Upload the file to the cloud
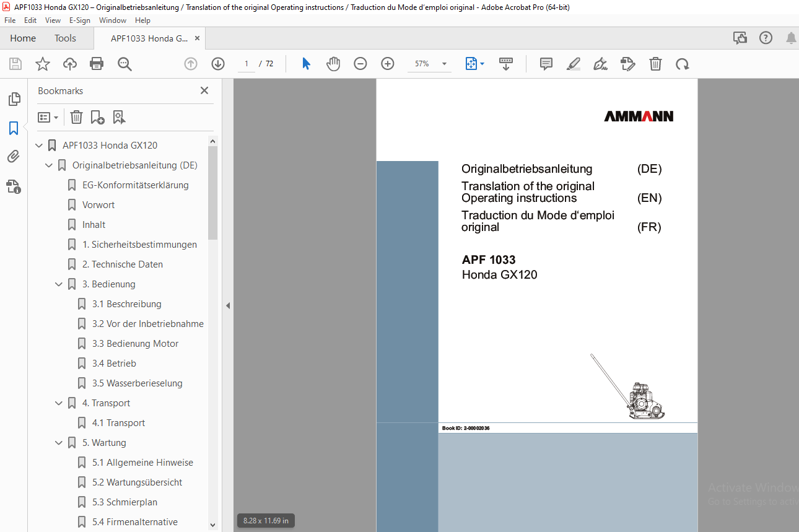The width and height of the screenshot is (799, 532). coord(70,64)
